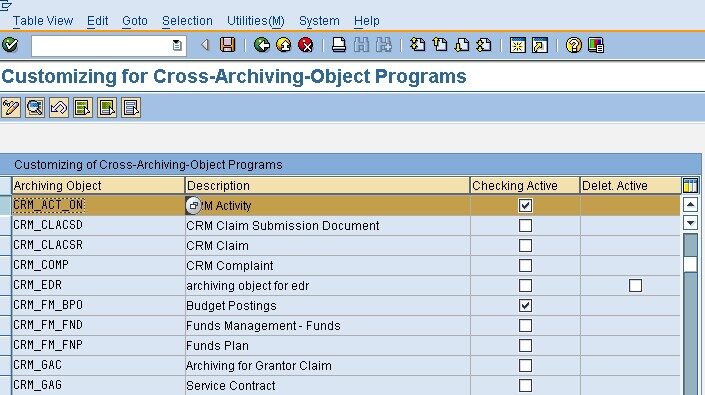Click the Save floppy disk icon
The width and height of the screenshot is (705, 395).
click(x=228, y=45)
